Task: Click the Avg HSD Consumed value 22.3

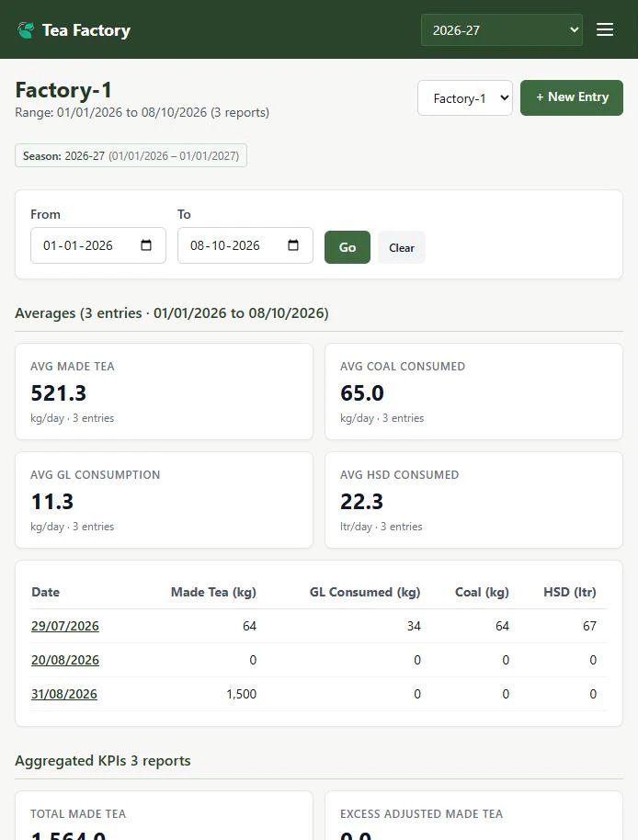Action: click(x=361, y=502)
